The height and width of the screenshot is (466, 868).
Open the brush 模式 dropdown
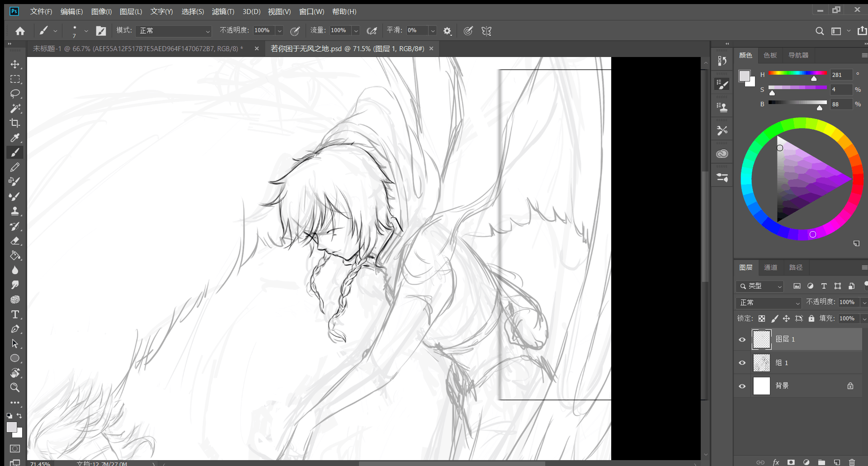(x=175, y=31)
